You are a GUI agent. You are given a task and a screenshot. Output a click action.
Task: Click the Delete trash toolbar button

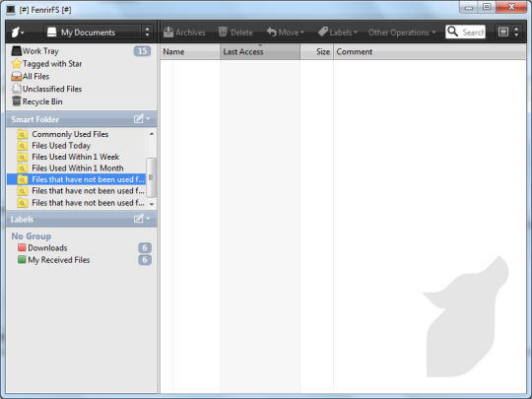coord(235,33)
